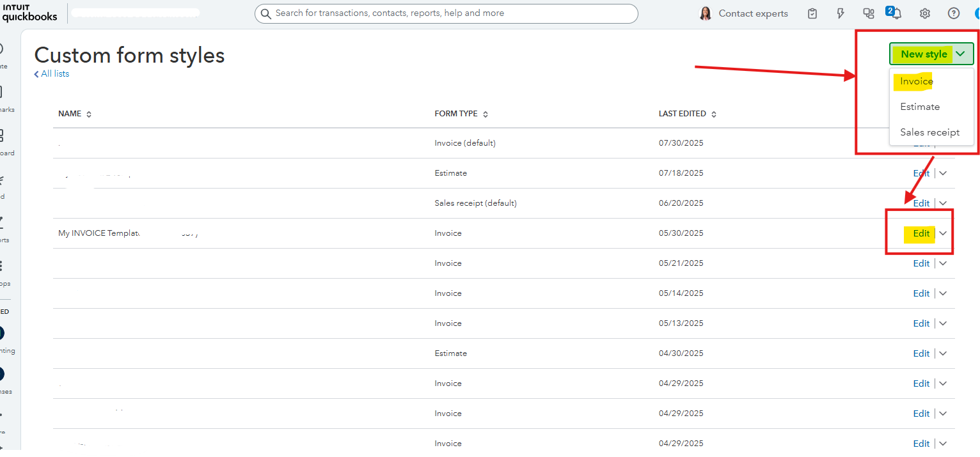
Task: Click the lightning bolt icon in header
Action: [x=841, y=13]
